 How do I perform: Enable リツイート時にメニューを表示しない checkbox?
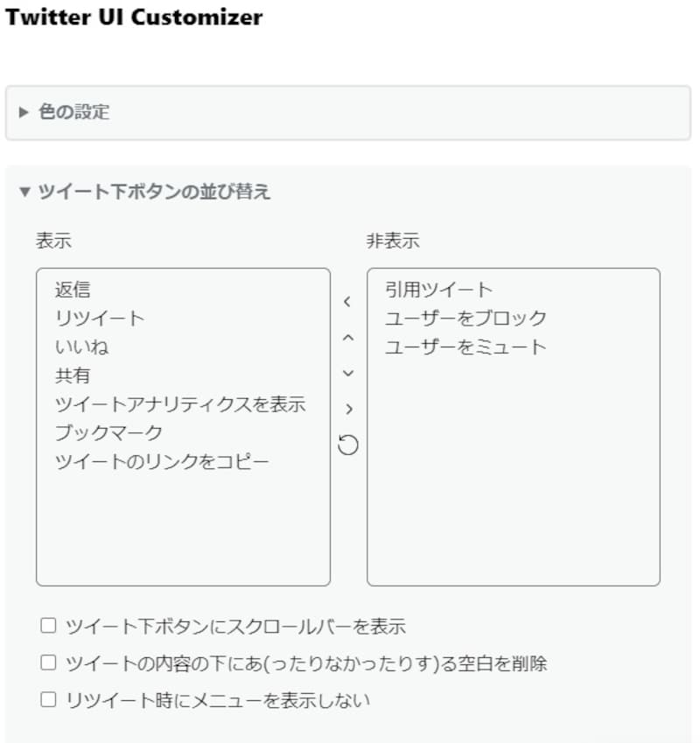pos(50,699)
